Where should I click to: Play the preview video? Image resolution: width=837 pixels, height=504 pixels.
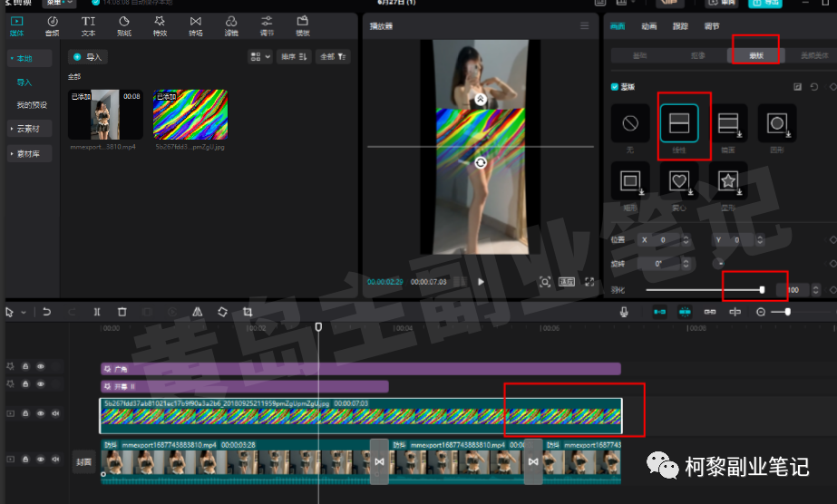coord(481,282)
